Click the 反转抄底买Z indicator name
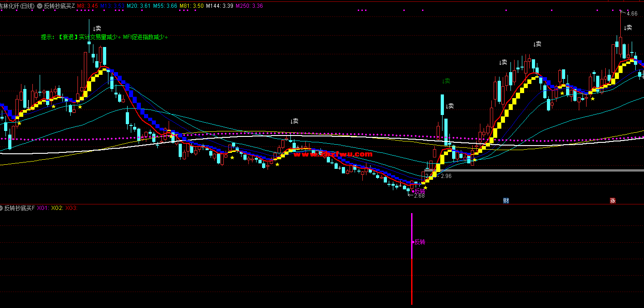644x308 pixels. (59, 6)
